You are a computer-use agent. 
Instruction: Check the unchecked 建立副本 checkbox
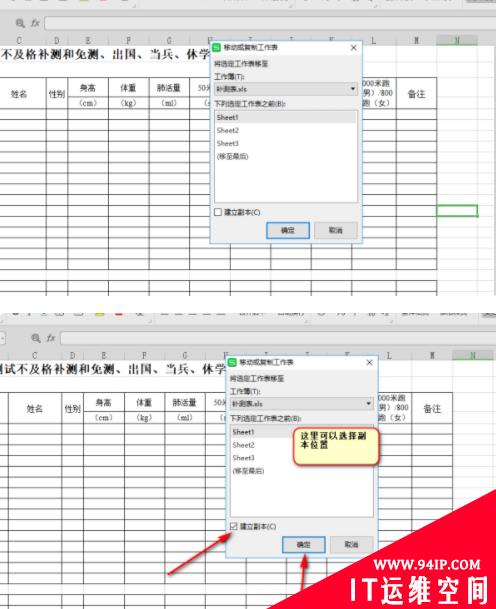[x=218, y=212]
